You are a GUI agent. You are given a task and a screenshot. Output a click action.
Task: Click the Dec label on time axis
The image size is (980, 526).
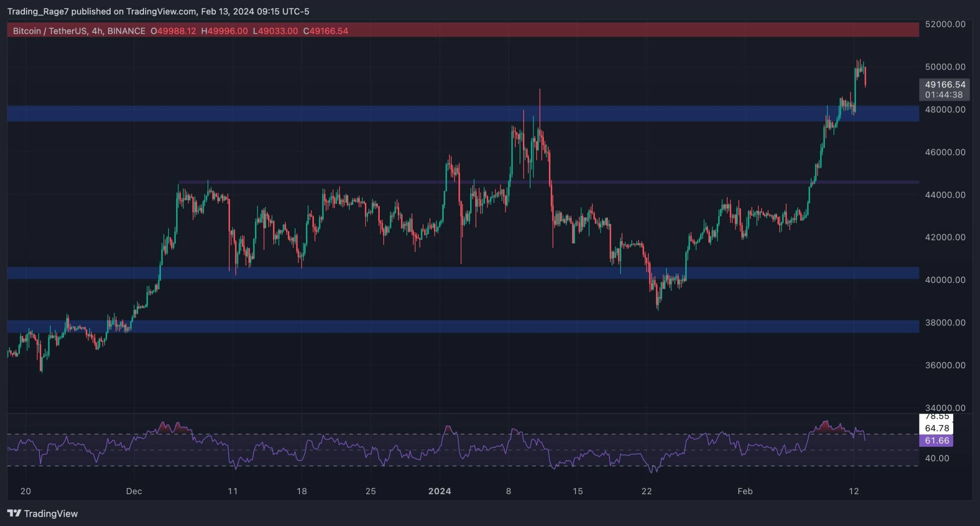point(134,491)
